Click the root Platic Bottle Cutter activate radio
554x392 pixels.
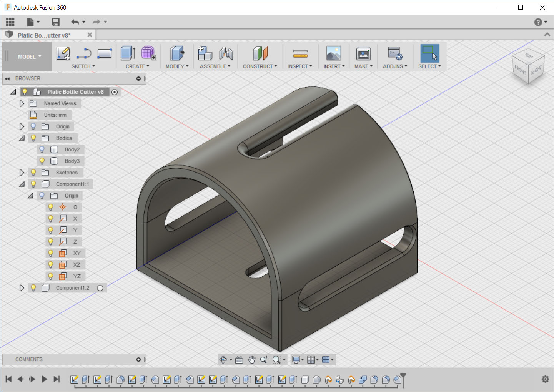click(115, 92)
